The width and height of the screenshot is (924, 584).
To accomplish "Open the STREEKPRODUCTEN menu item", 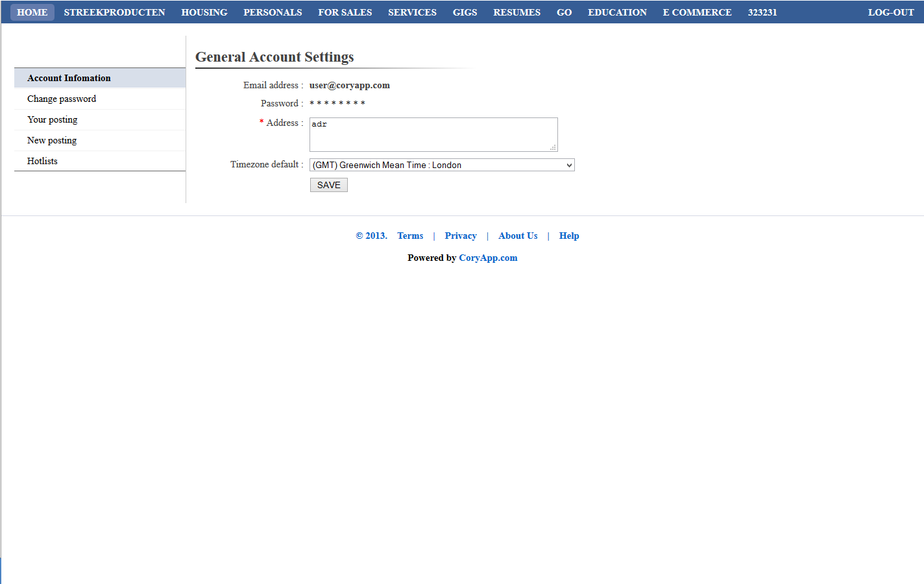I will [114, 12].
